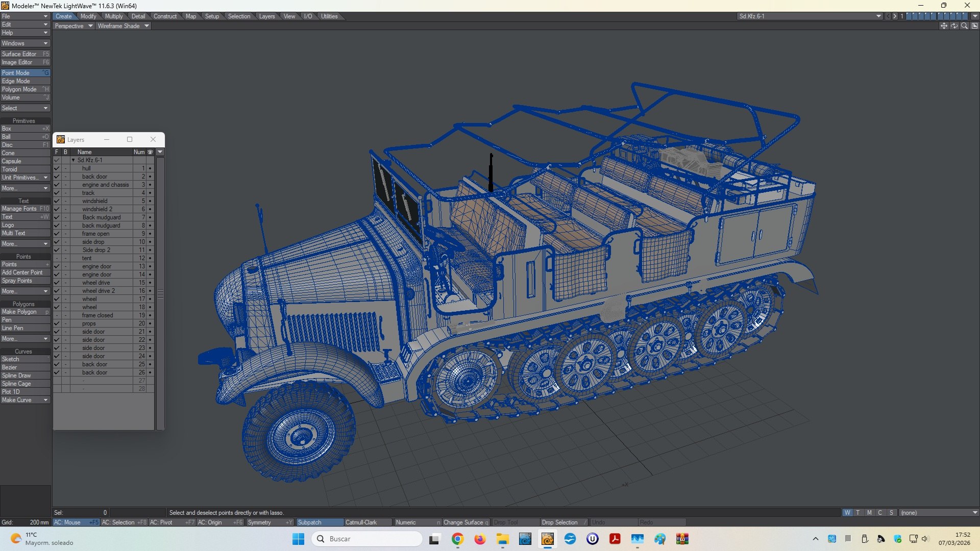This screenshot has width=980, height=551.
Task: Open the vertex map (none) dropdown
Action: [939, 513]
